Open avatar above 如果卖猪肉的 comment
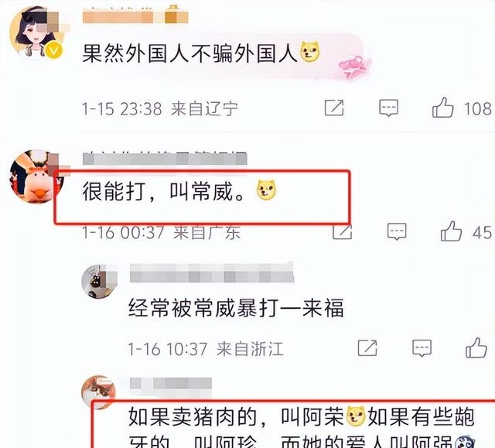Screen dimensions: 495x448 98,392
